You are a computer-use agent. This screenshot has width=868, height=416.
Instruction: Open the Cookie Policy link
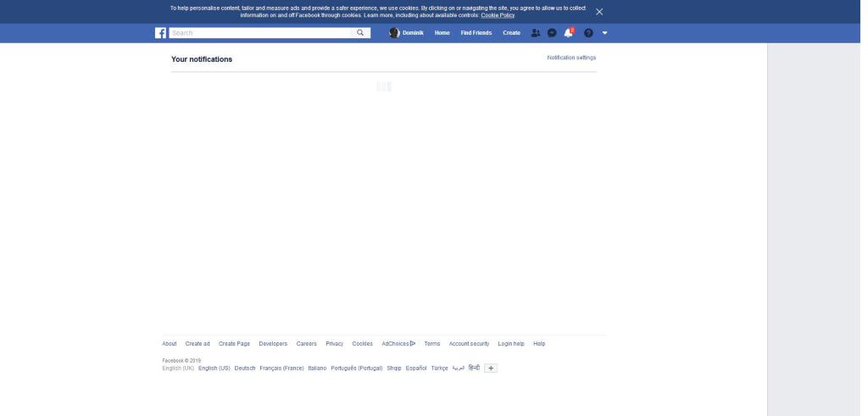pyautogui.click(x=498, y=15)
